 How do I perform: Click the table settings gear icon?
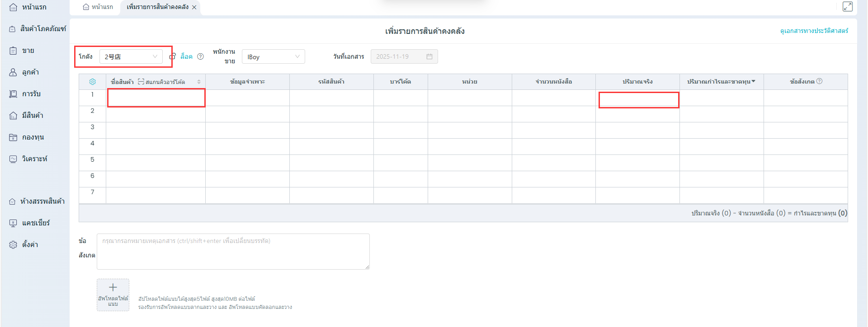92,82
